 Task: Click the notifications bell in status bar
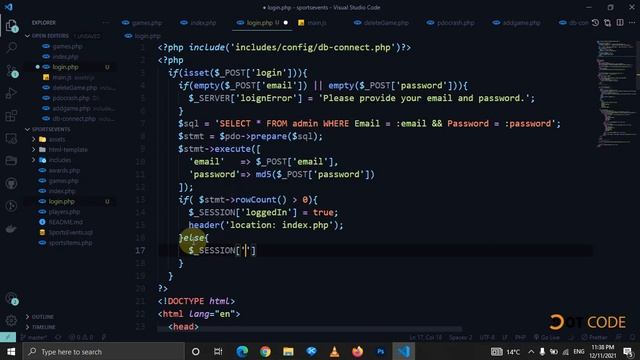(x=633, y=337)
